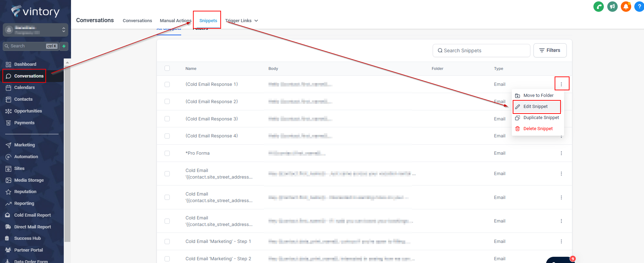
Task: Open the orange notifications bell
Action: coord(626,7)
